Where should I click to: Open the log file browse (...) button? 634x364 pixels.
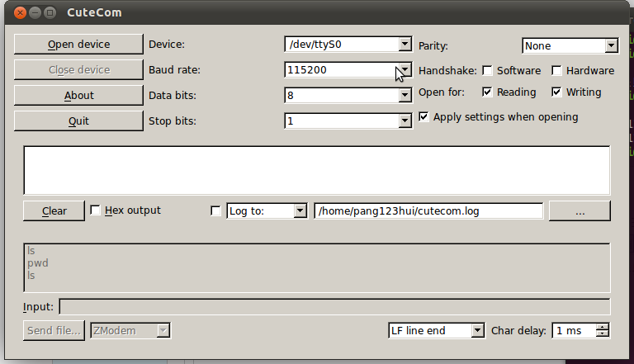pyautogui.click(x=580, y=210)
